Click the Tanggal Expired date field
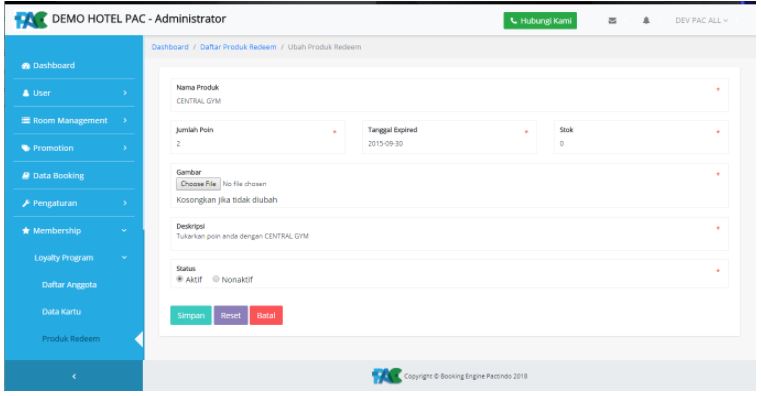 (449, 137)
